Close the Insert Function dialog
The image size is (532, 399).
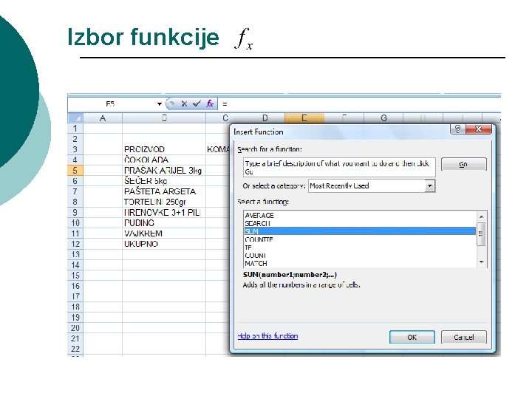pos(478,129)
